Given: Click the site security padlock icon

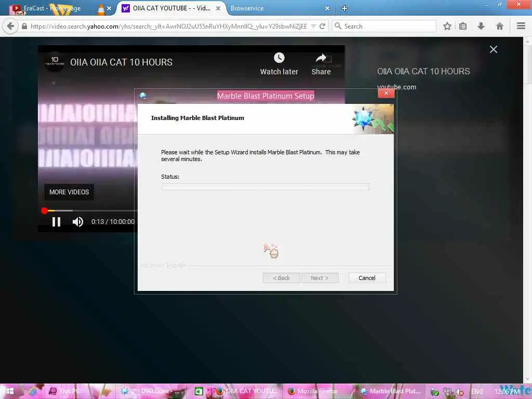Looking at the screenshot, I should click(24, 26).
